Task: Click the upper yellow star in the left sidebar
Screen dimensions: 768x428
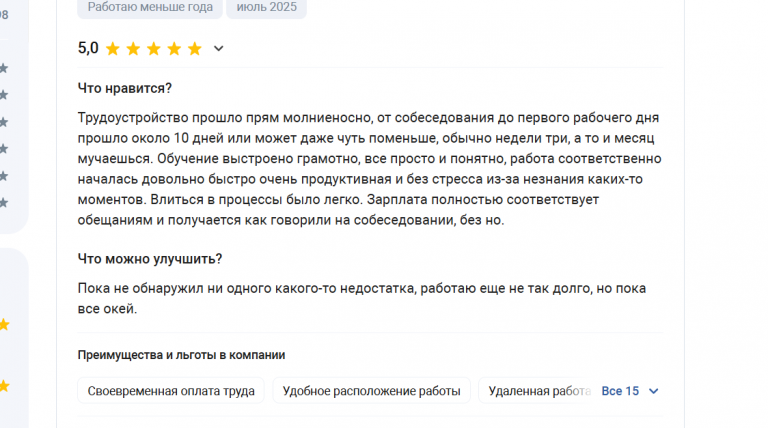Action: coord(4,324)
